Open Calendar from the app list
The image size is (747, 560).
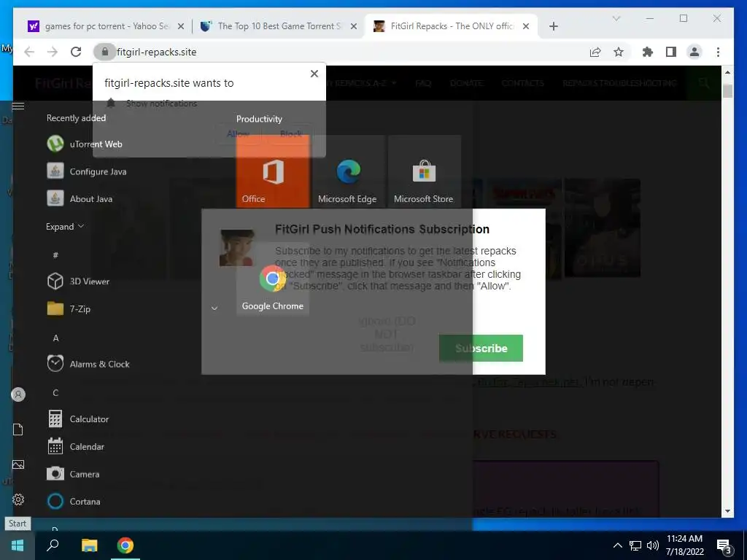pyautogui.click(x=76, y=447)
